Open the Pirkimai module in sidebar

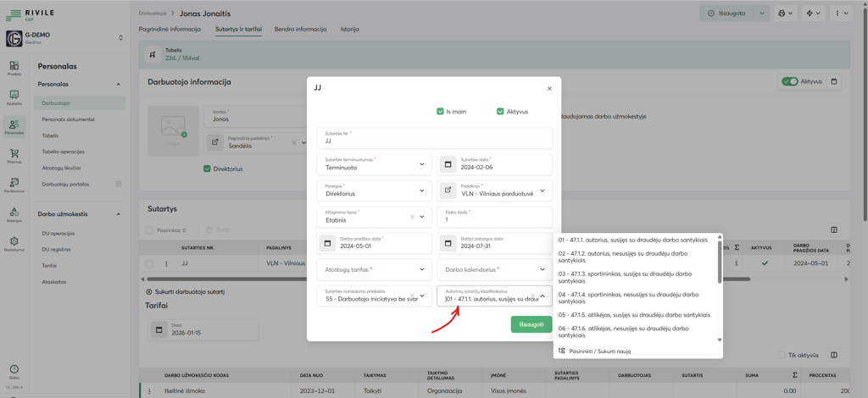pyautogui.click(x=14, y=156)
